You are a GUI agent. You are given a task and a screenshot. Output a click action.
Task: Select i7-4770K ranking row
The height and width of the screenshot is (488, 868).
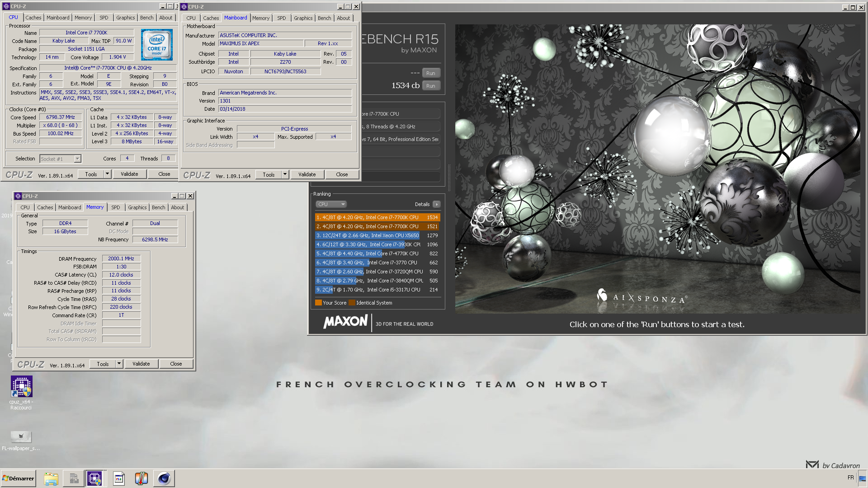point(377,253)
